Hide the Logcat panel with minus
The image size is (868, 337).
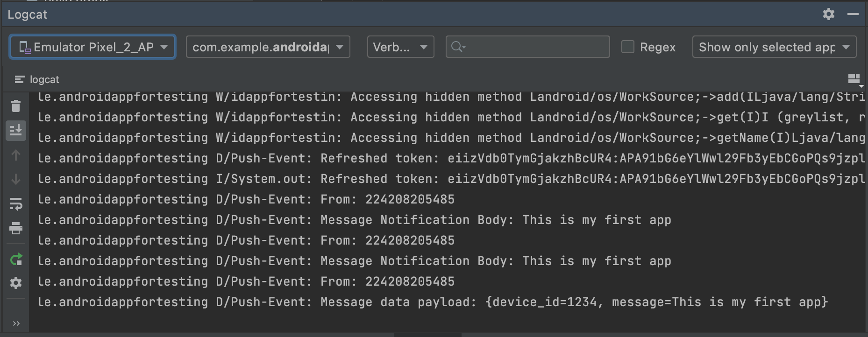[x=853, y=14]
